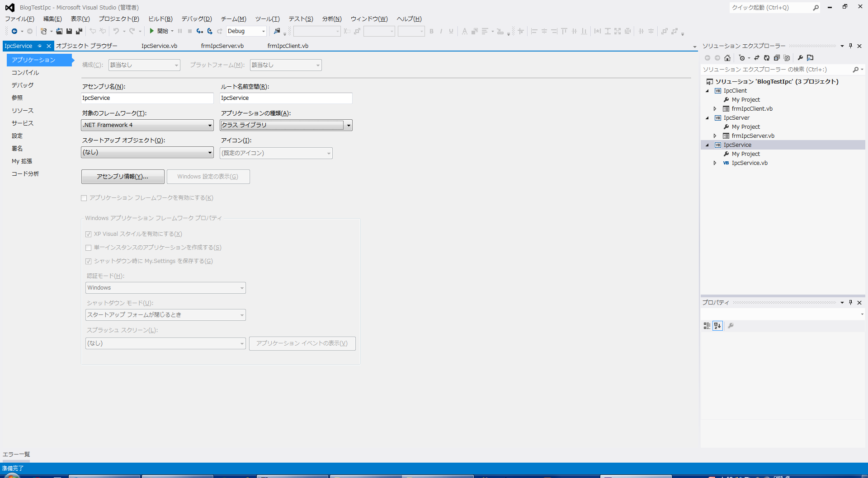Select My Project under IpcClient
868x478 pixels.
coord(745,100)
